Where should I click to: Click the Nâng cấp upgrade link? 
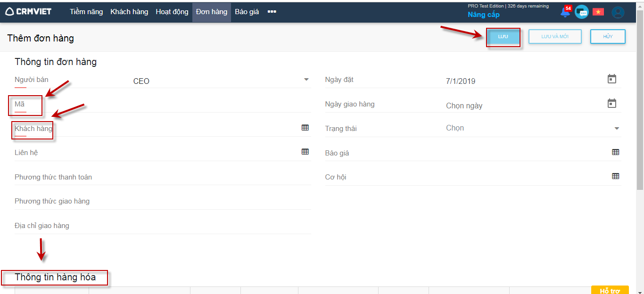coord(483,15)
